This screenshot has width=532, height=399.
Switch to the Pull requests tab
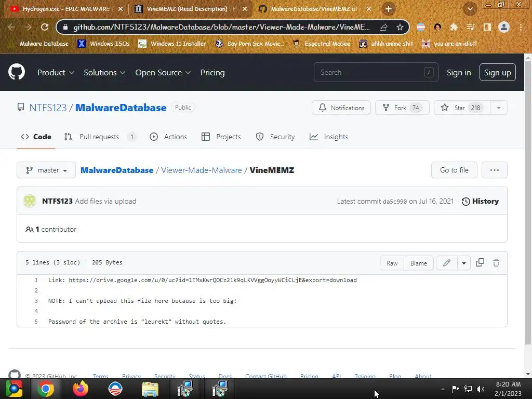coord(100,137)
